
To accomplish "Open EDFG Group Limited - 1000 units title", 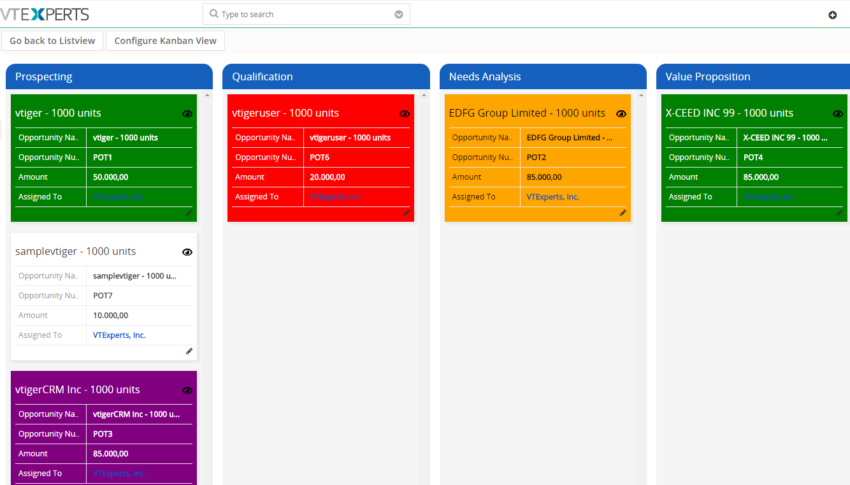I will click(527, 113).
